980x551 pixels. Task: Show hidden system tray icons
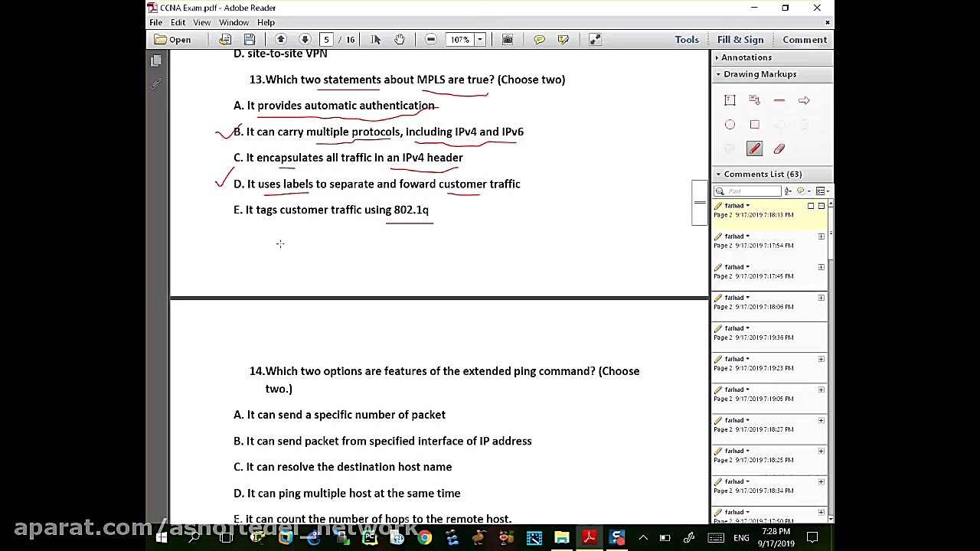coord(643,538)
